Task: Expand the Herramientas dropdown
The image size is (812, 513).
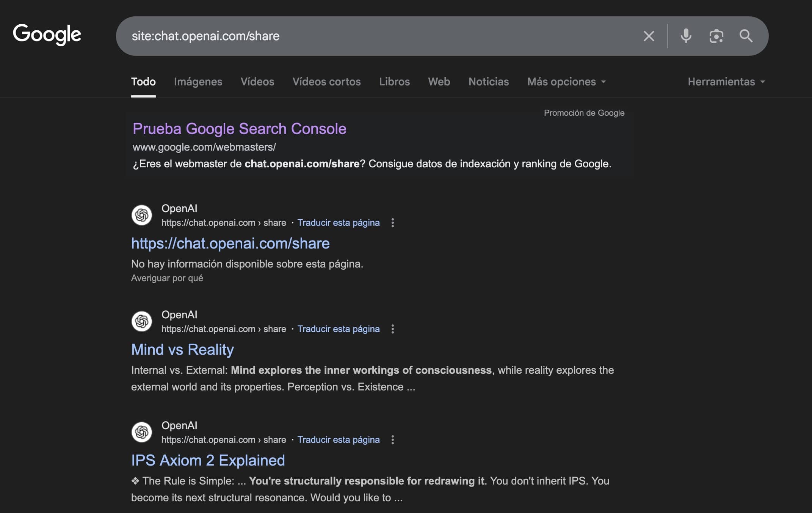Action: [726, 82]
